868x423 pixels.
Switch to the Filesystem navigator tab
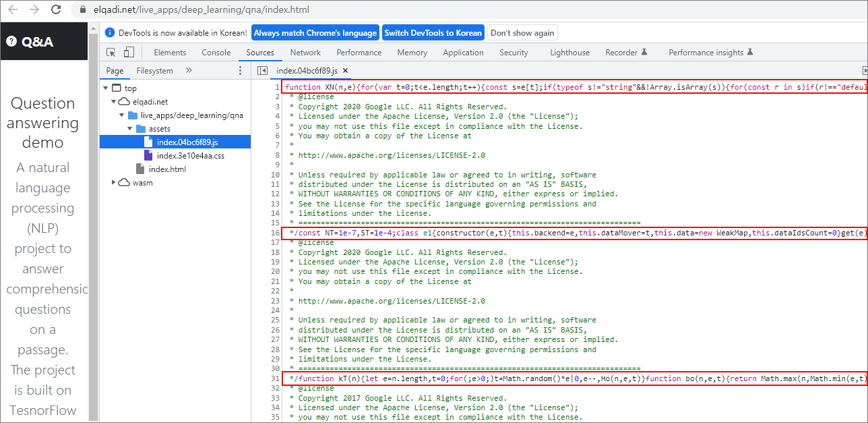pos(154,70)
